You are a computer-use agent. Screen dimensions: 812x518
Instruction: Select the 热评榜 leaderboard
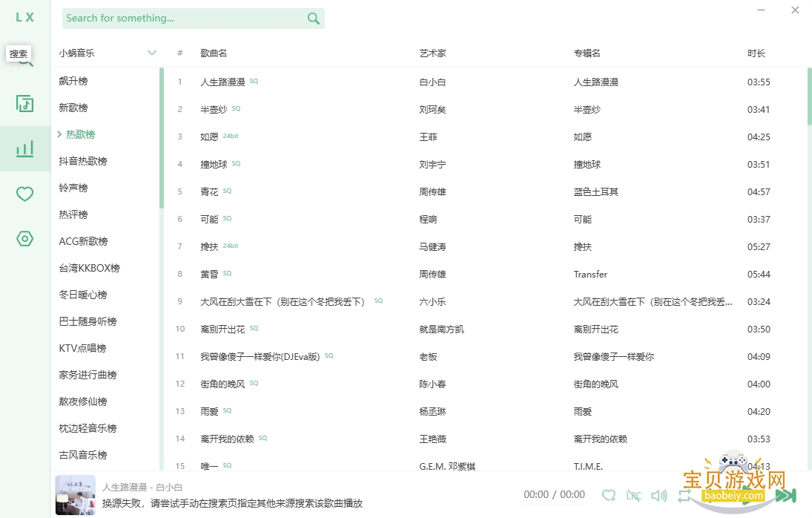(x=73, y=214)
